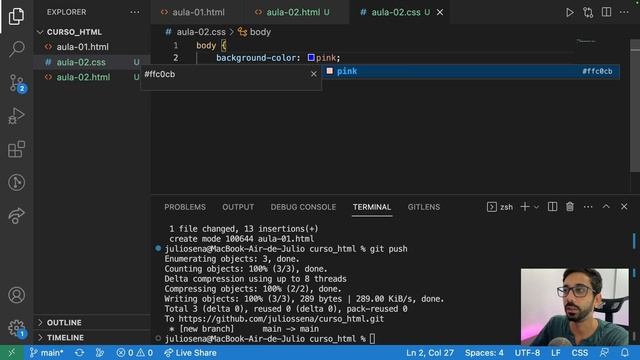Start Live Share from the status bar
The height and width of the screenshot is (360, 640).
coord(190,353)
